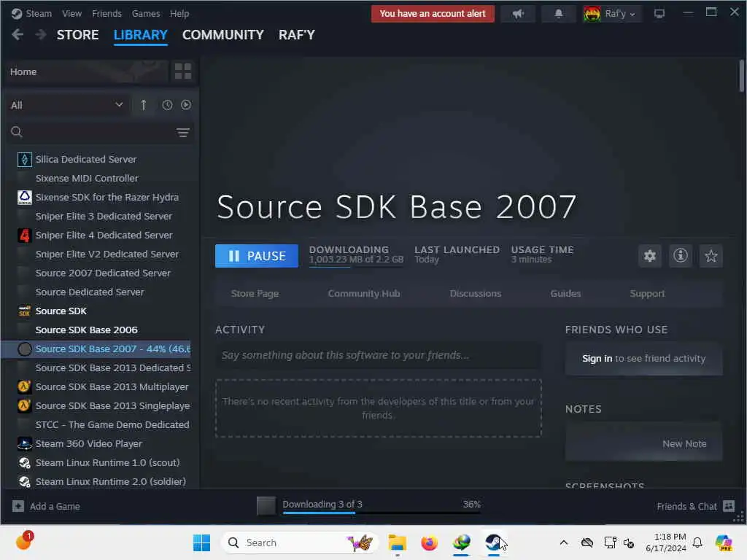Open the announcements megaphone icon
The height and width of the screenshot is (560, 747).
518,14
